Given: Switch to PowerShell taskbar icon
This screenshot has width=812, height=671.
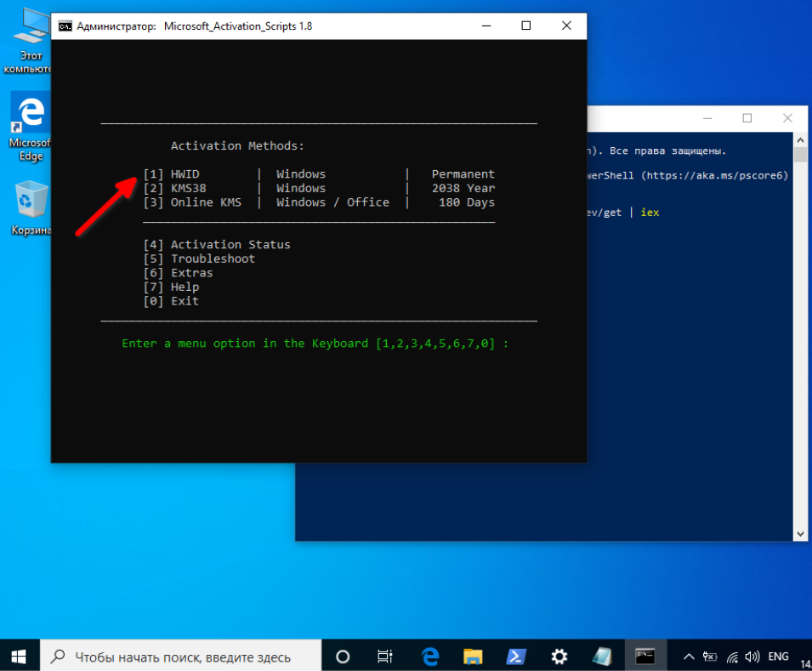Looking at the screenshot, I should click(x=516, y=657).
